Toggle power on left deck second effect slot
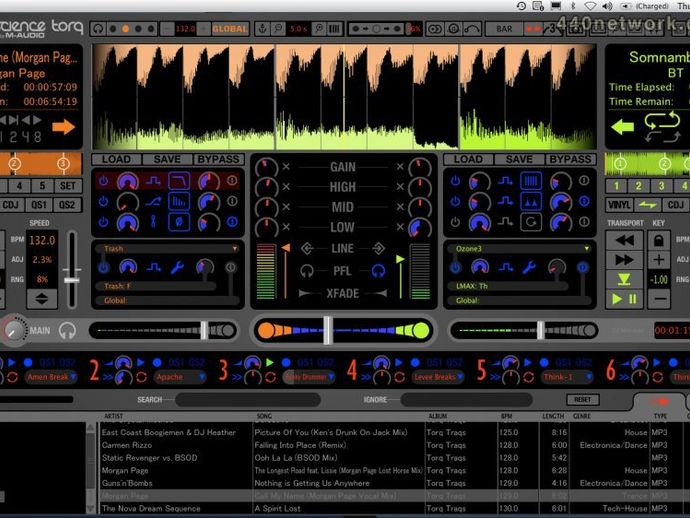This screenshot has height=518, width=690. (103, 202)
